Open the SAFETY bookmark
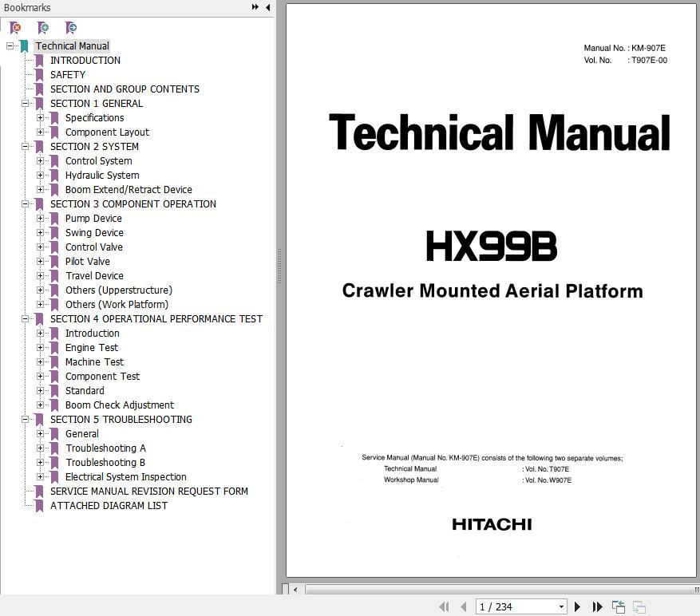 [x=67, y=74]
